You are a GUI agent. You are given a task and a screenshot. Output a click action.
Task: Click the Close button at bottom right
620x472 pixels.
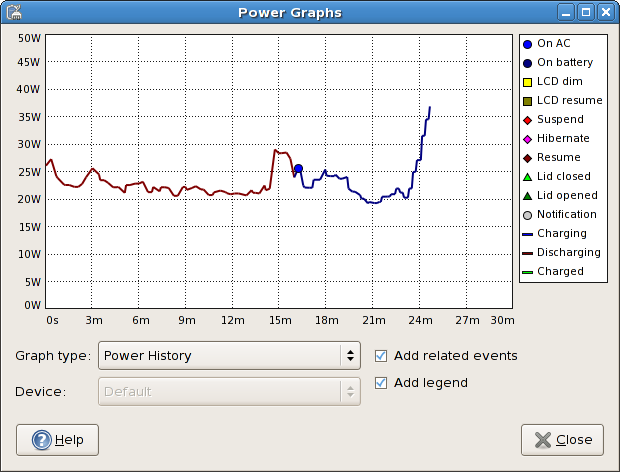click(562, 440)
